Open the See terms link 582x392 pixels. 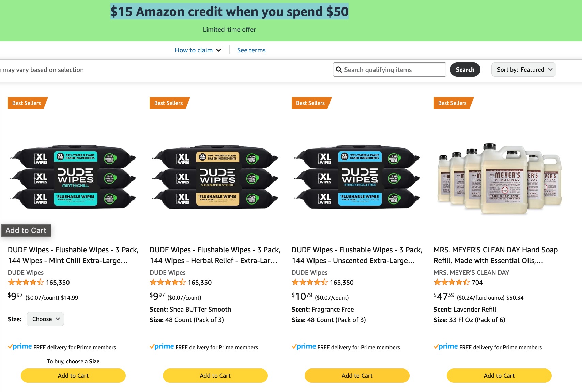pos(251,50)
